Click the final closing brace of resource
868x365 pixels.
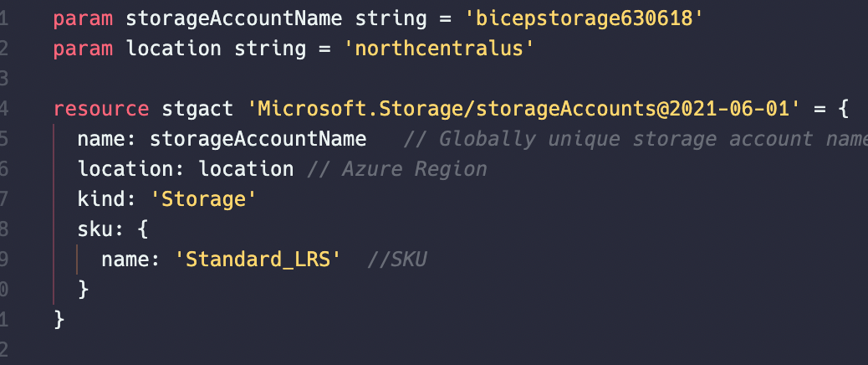(59, 319)
